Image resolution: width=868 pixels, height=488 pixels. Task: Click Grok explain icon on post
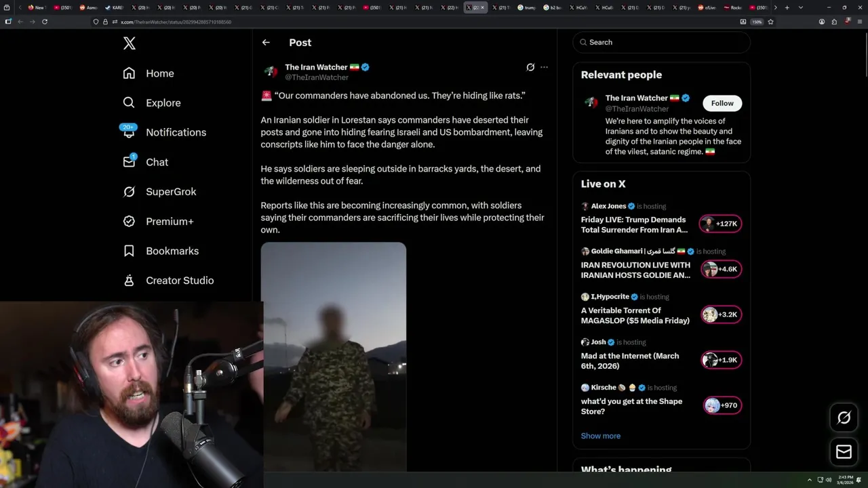click(530, 67)
